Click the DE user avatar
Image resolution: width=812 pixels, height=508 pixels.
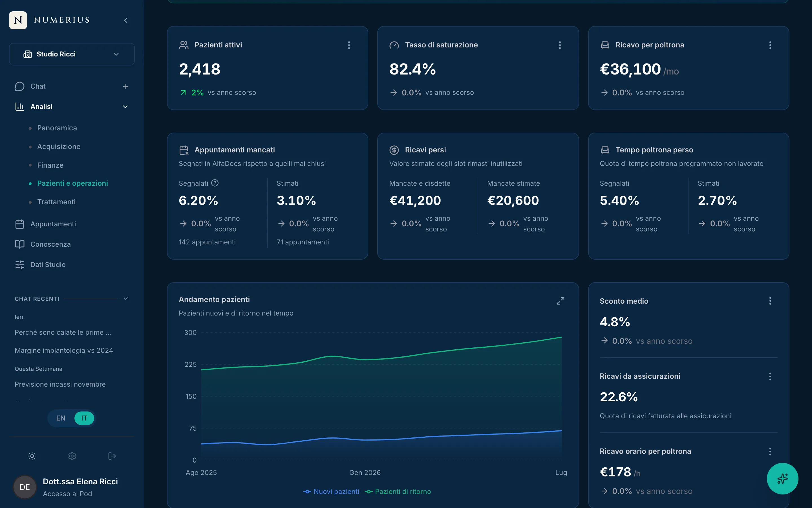click(x=25, y=487)
